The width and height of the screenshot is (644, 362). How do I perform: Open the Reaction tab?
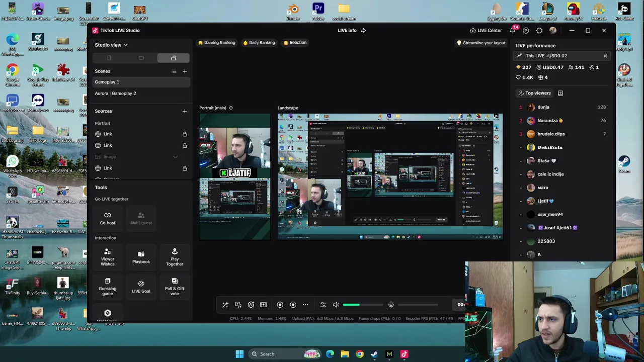[295, 43]
